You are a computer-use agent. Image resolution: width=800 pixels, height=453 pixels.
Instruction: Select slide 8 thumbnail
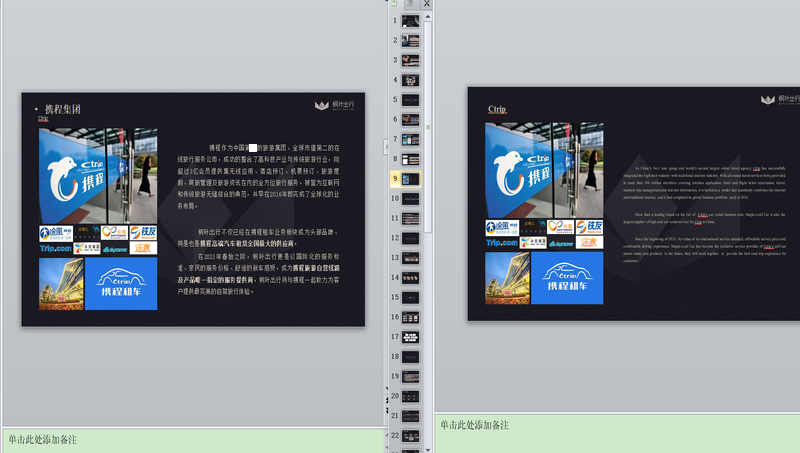(x=410, y=159)
